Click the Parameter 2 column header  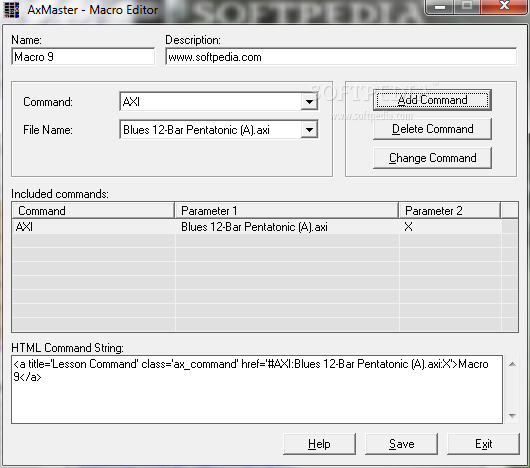pos(450,211)
